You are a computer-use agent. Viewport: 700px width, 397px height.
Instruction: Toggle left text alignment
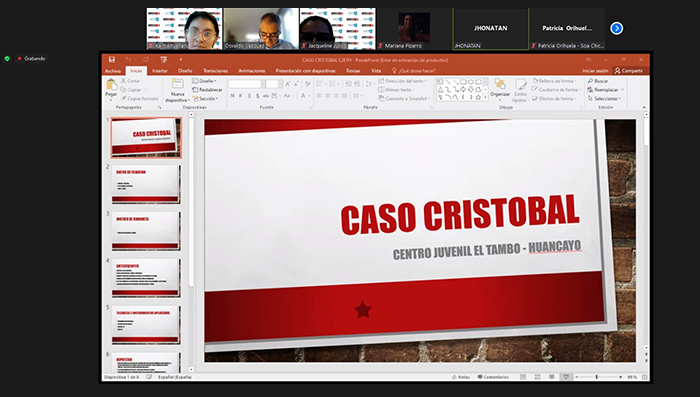(319, 96)
